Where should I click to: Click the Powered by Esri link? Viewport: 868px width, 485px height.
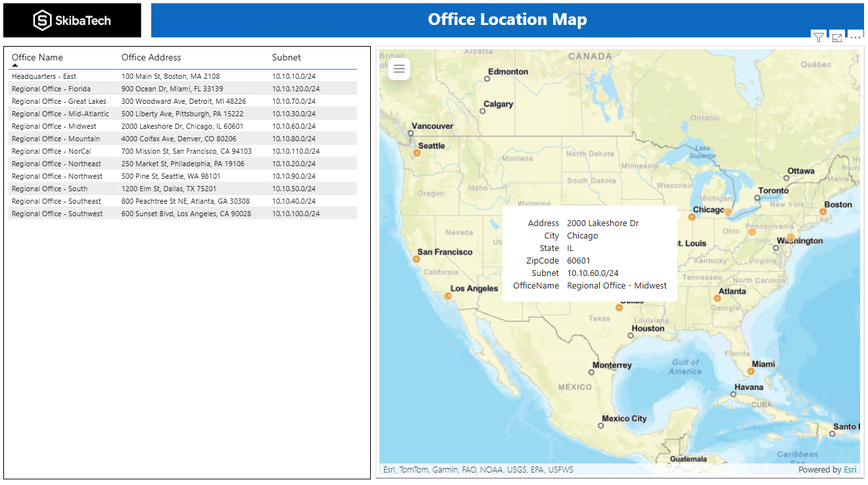pyautogui.click(x=850, y=469)
